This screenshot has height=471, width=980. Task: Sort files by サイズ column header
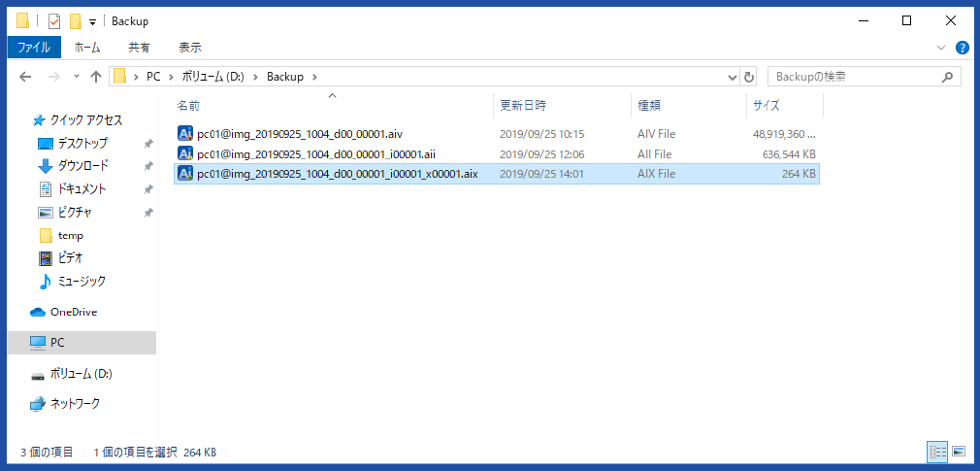tap(766, 105)
